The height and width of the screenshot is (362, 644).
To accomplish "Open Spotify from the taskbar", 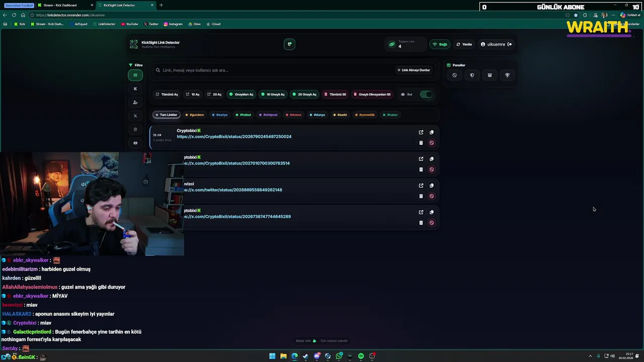I will [361, 356].
